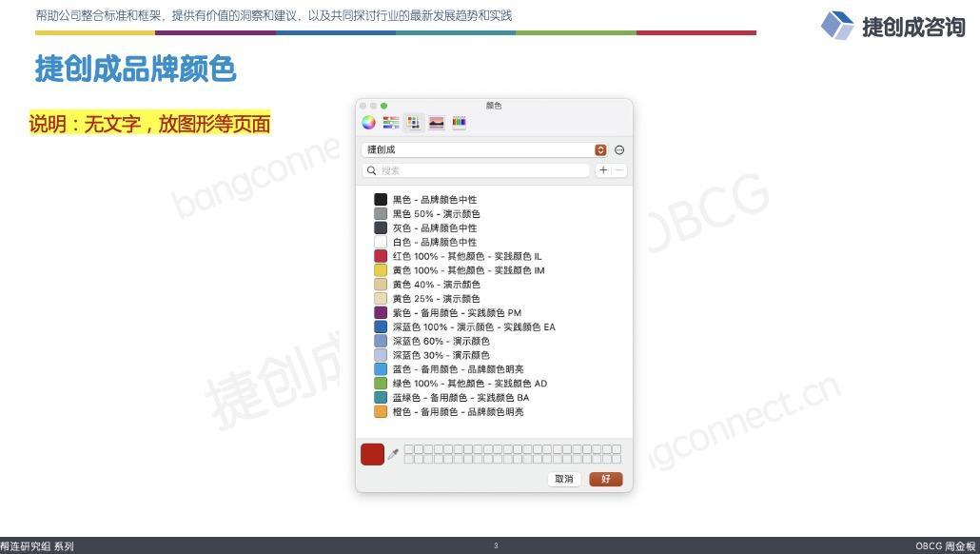
Task: Click the green zoom button of 颜色 window
Action: click(x=383, y=106)
